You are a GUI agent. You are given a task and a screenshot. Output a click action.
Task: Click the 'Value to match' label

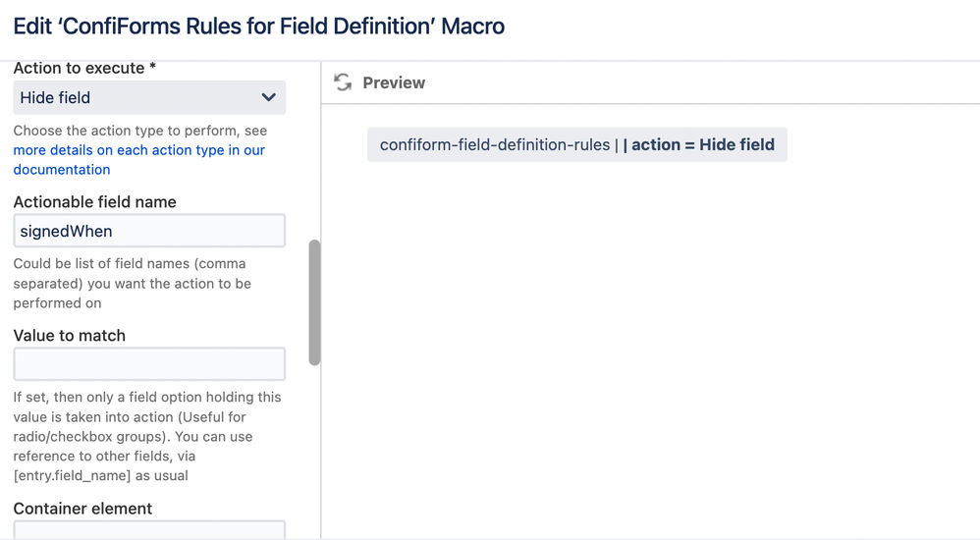click(x=70, y=336)
